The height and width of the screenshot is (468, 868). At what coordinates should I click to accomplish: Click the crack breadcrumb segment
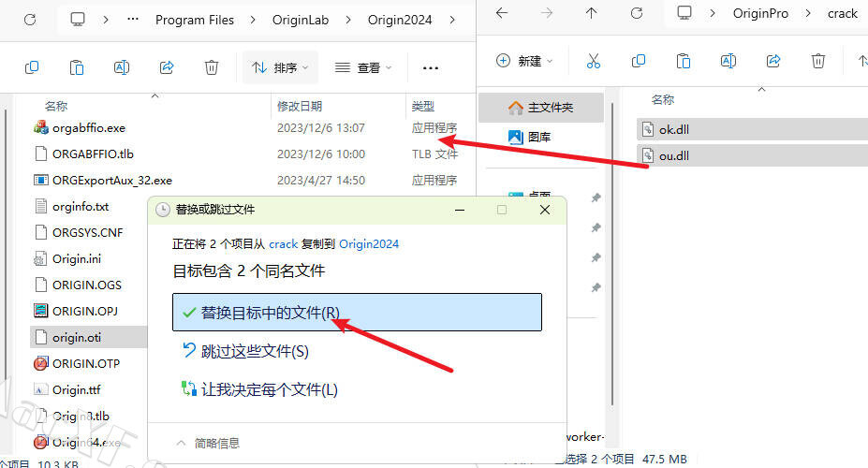click(843, 13)
